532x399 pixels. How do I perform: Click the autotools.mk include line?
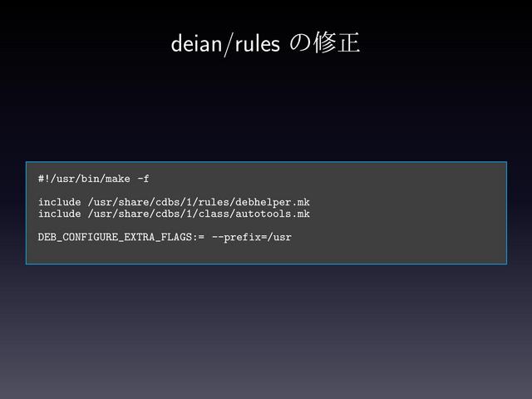click(x=174, y=214)
